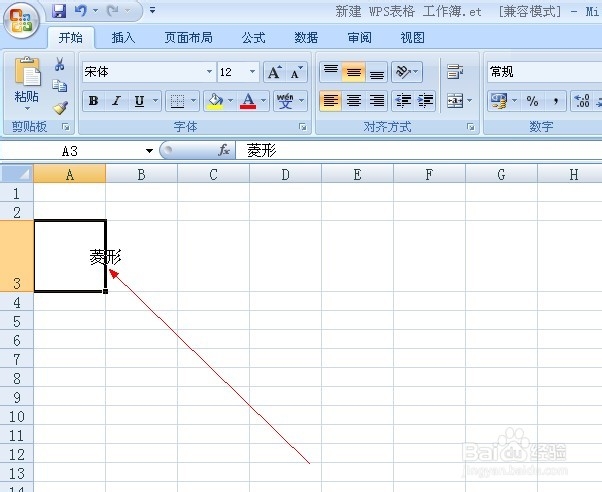Toggle bold formatting
The width and height of the screenshot is (602, 492).
(93, 101)
